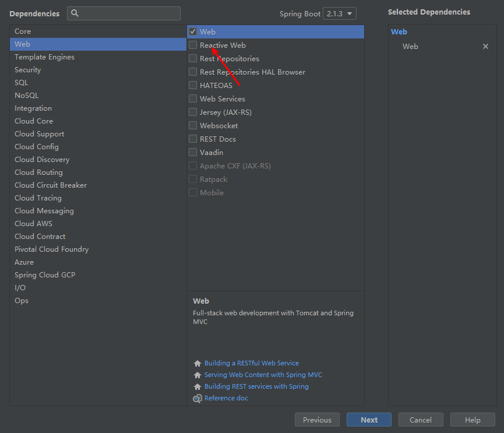Select the Security category in list
The width and height of the screenshot is (504, 433).
coord(28,70)
